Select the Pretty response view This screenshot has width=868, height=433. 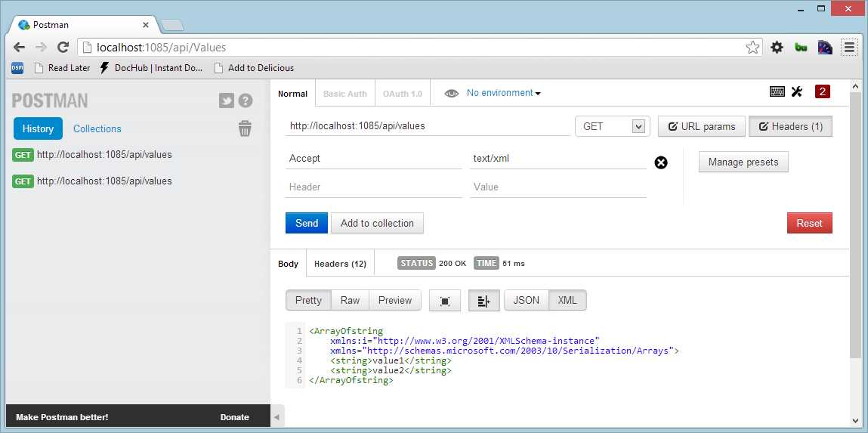tap(308, 300)
